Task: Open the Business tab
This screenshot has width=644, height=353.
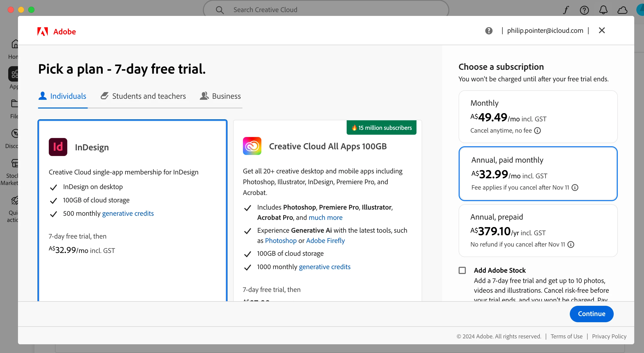Action: click(x=220, y=96)
